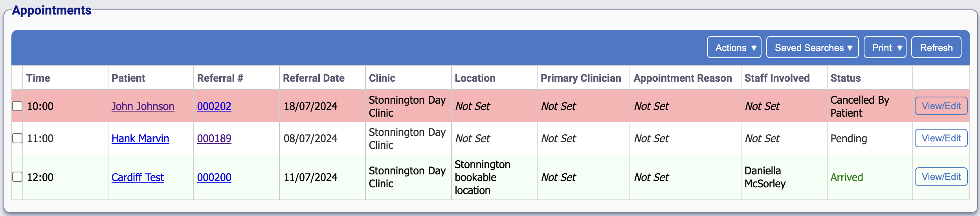
Task: Sort by the Time column header
Action: [x=38, y=78]
